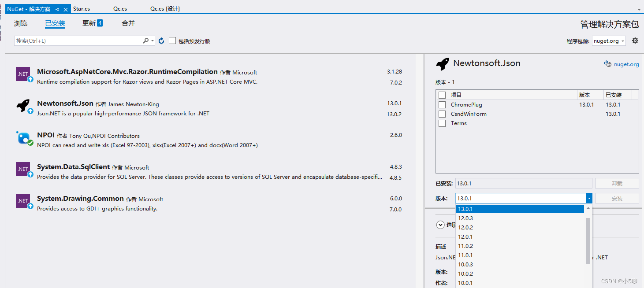
Task: Click the 卸载 uninstall button
Action: [617, 183]
